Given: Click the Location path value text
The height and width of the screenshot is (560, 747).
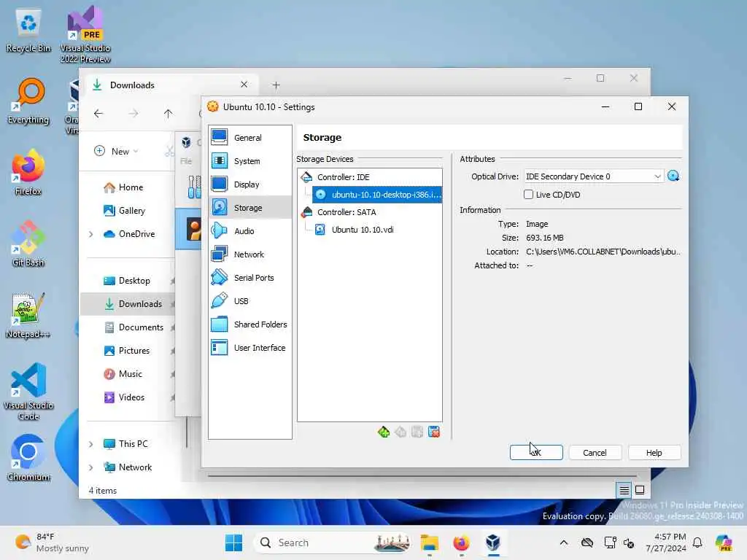Looking at the screenshot, I should tap(603, 252).
